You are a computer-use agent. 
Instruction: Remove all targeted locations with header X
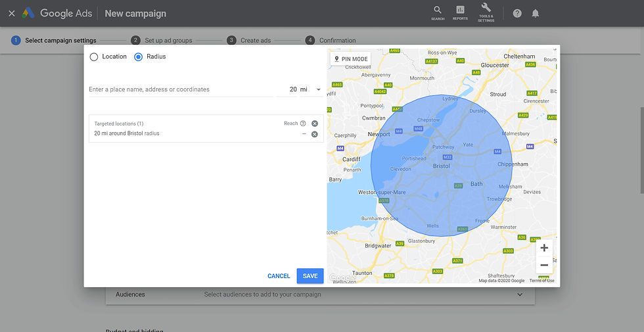pos(315,124)
